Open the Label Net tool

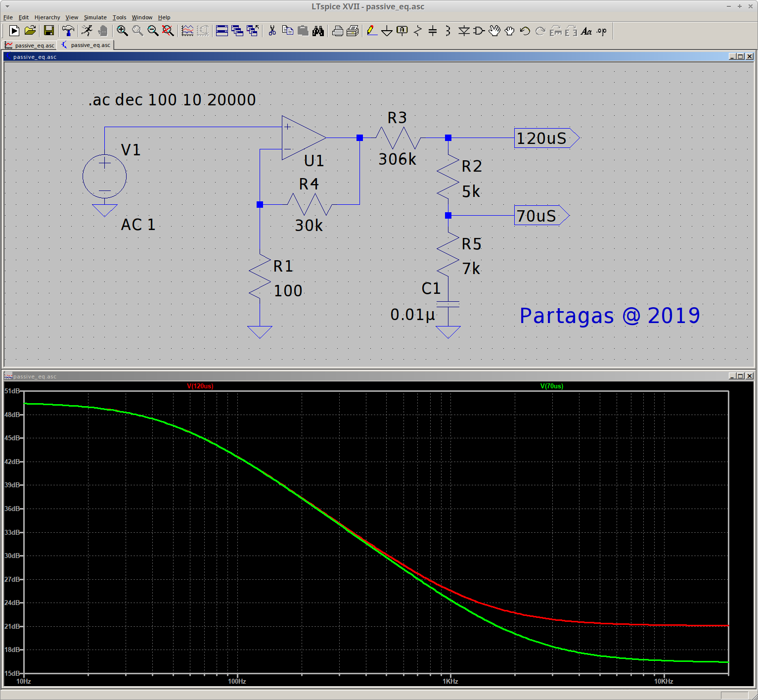tap(402, 31)
